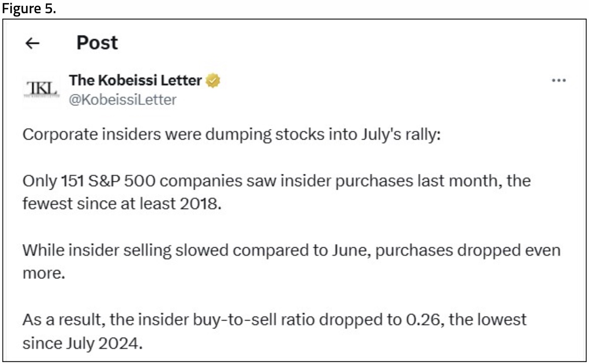The width and height of the screenshot is (589, 364).
Task: Click the S&P 500 text
Action: (121, 181)
